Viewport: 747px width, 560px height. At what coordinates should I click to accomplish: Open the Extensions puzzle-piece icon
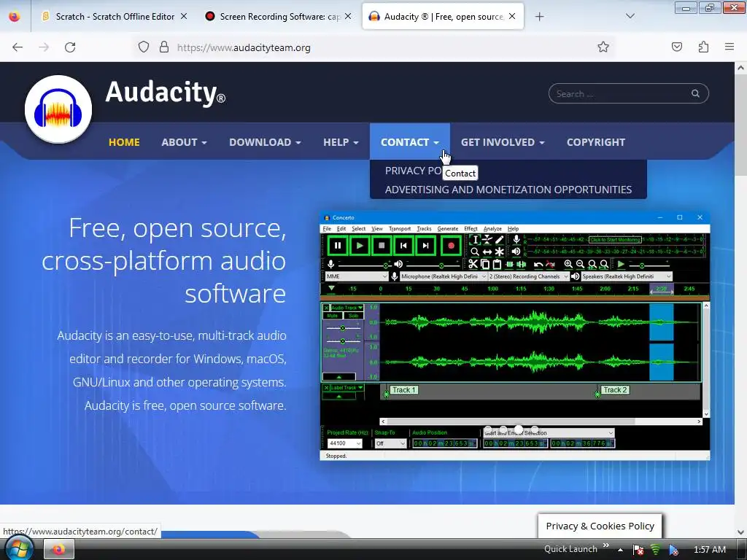pyautogui.click(x=703, y=47)
